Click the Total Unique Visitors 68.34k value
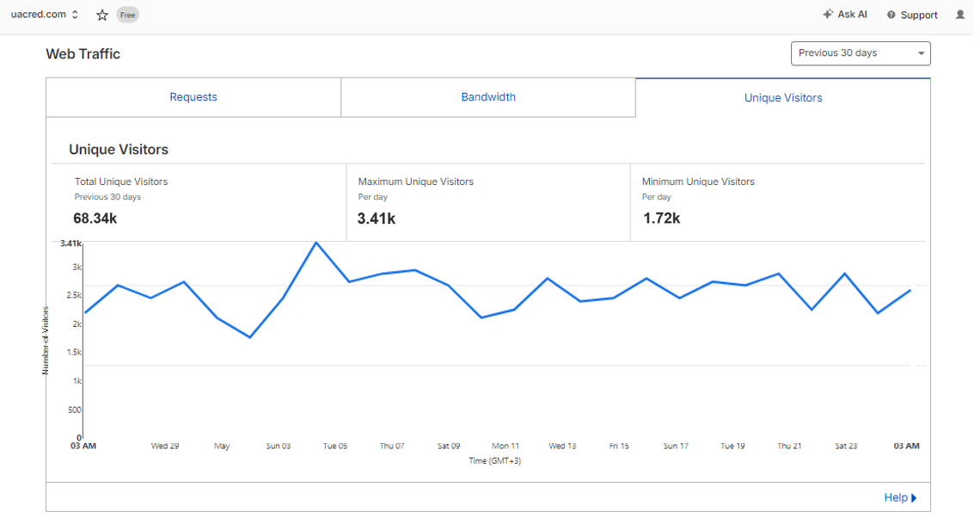980x524 pixels. click(x=95, y=219)
